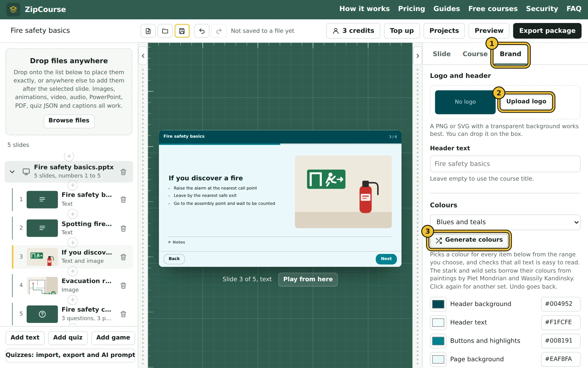Click Next in the slide preview

pos(386,259)
